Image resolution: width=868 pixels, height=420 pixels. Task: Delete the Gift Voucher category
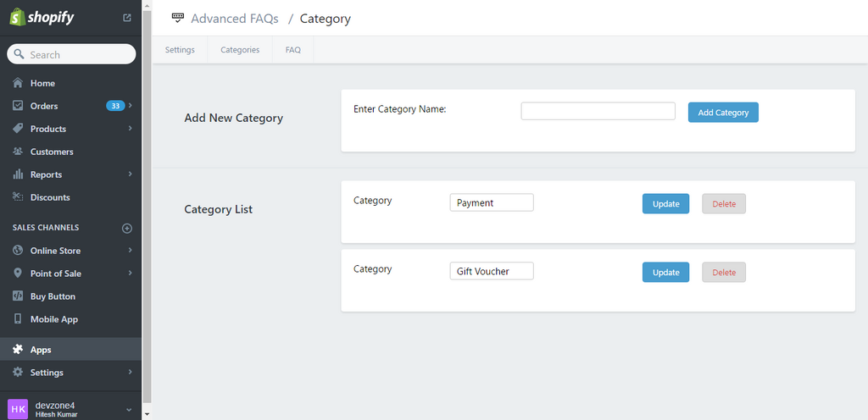(724, 273)
